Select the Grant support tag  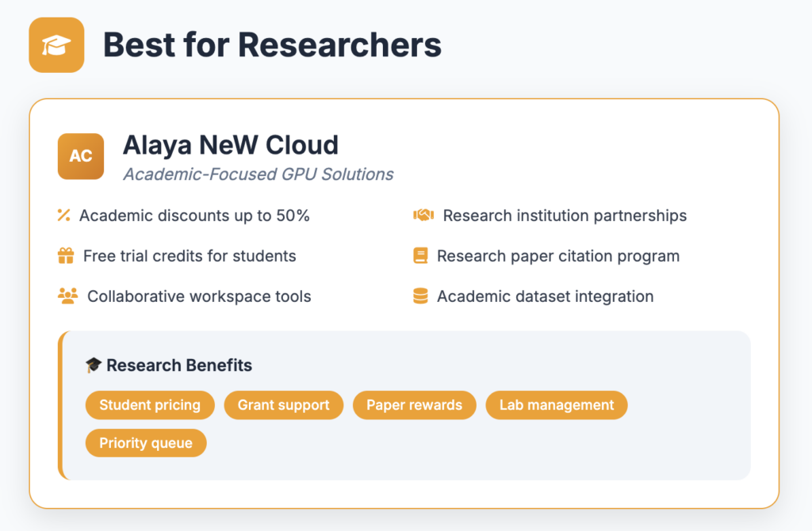pyautogui.click(x=284, y=405)
